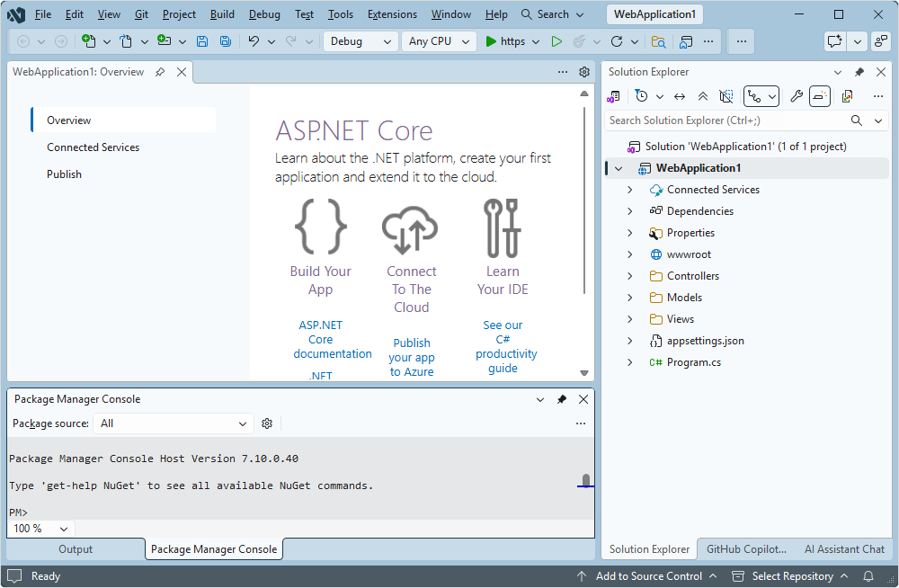
Task: Click Pending Changes Filter clock icon
Action: click(642, 96)
